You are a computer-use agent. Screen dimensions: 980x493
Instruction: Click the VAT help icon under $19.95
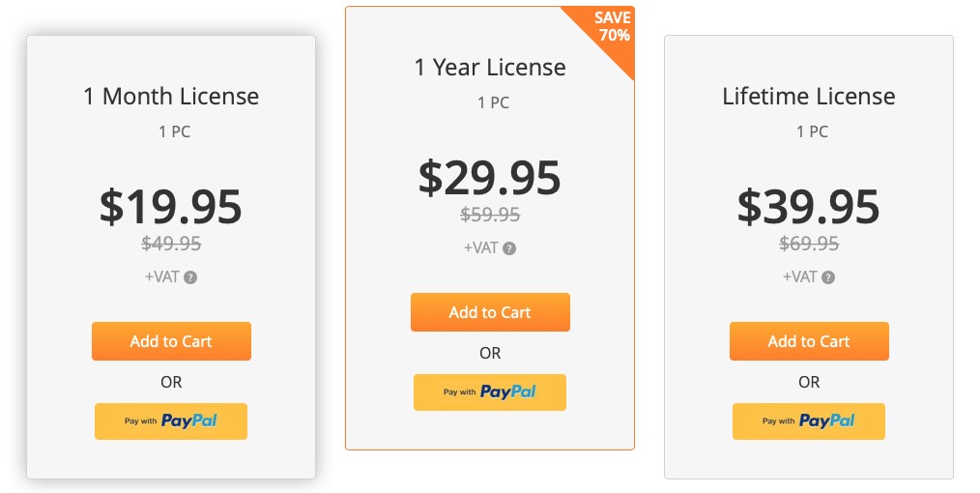[x=190, y=277]
